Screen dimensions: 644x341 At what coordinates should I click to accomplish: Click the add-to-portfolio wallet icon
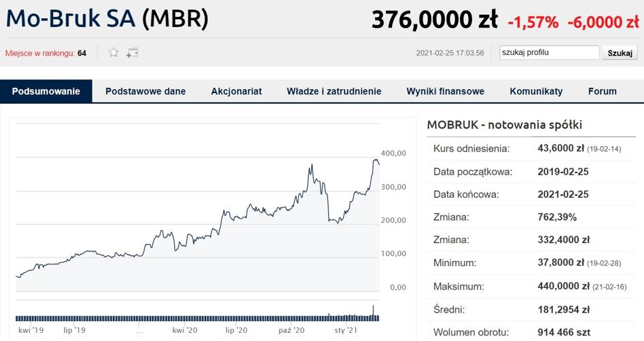tap(132, 52)
